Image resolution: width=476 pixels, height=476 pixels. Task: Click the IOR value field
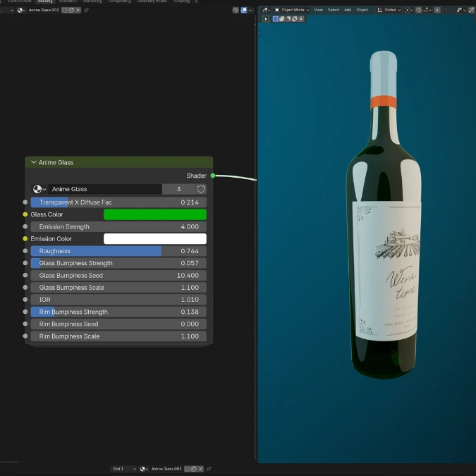[118, 300]
